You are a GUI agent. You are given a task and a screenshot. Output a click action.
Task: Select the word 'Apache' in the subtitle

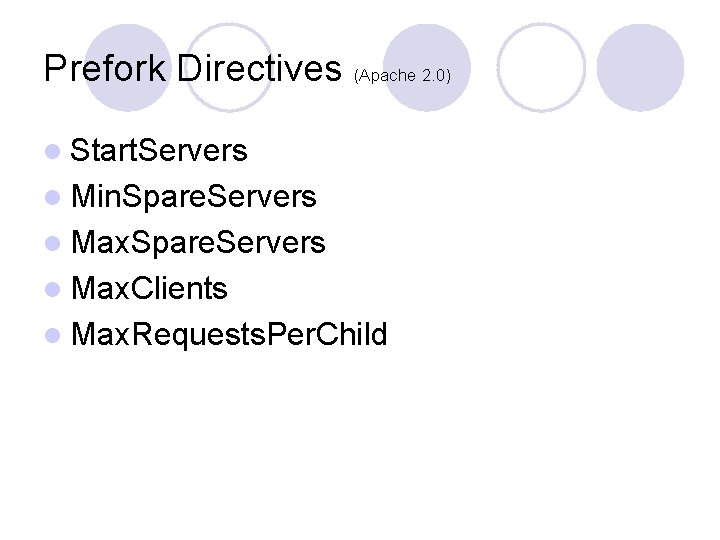(387, 75)
